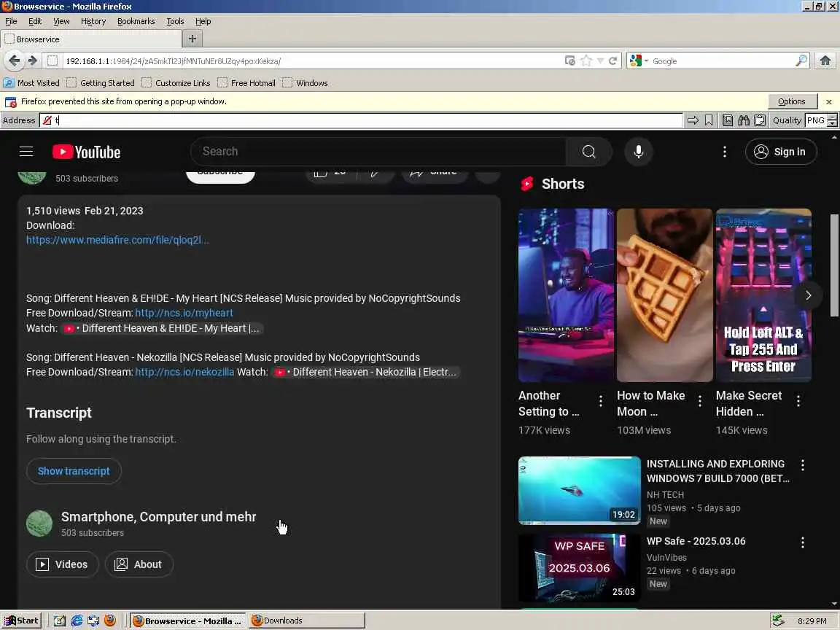The image size is (840, 630).
Task: Click Browservice find binoculars icon
Action: tap(744, 120)
